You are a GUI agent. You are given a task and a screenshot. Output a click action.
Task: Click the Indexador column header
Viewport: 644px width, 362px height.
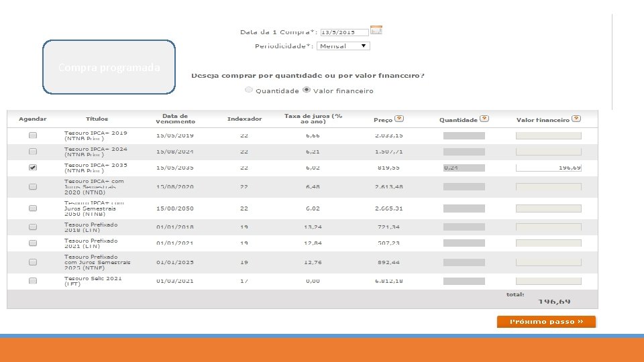click(x=244, y=119)
